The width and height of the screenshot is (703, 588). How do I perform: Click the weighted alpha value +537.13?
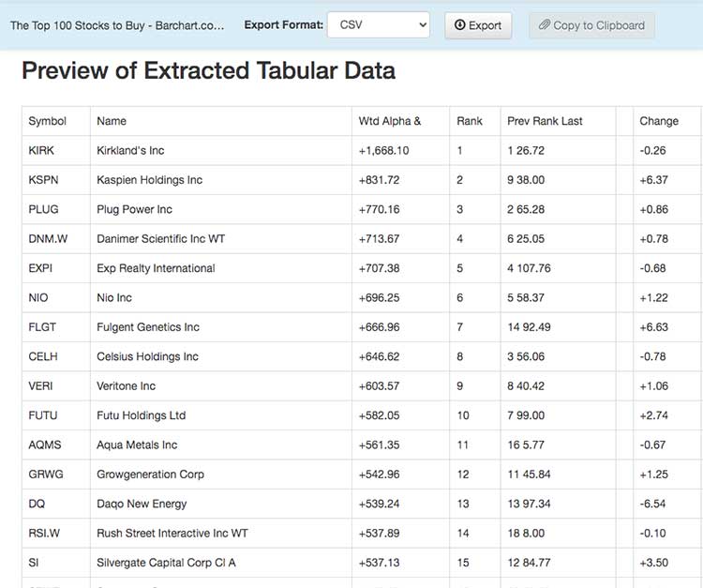379,563
